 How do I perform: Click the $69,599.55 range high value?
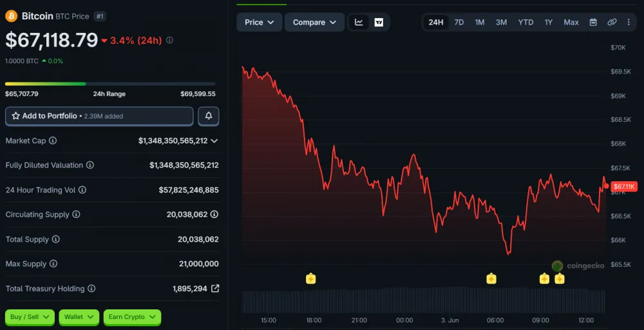click(x=198, y=93)
